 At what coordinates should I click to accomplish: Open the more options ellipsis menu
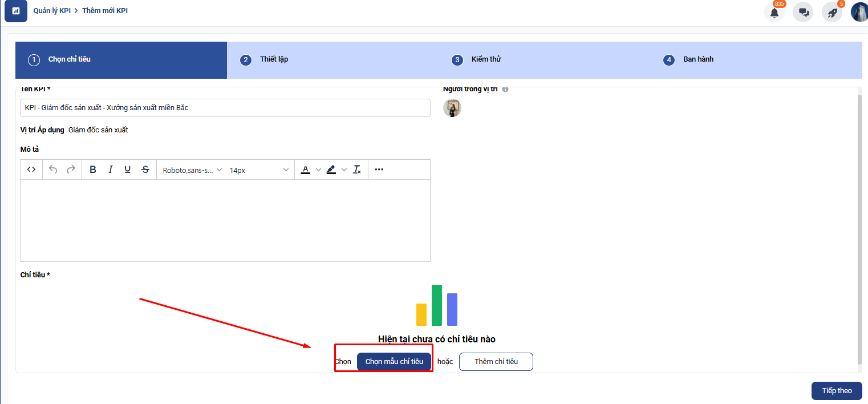379,169
